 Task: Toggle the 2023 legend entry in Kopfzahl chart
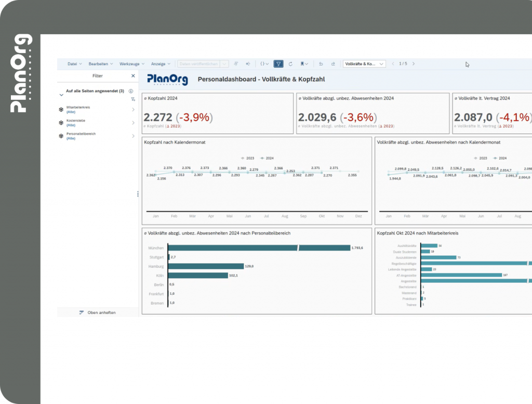248,158
